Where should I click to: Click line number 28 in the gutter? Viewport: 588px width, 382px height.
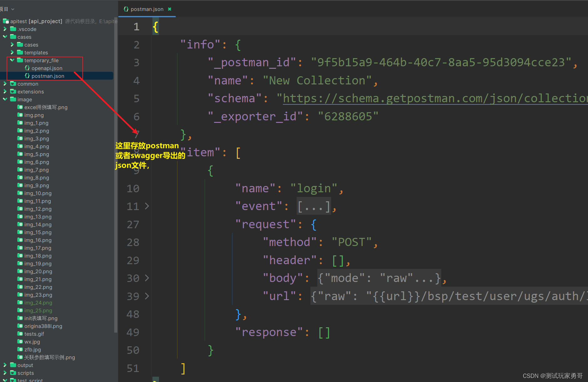133,242
